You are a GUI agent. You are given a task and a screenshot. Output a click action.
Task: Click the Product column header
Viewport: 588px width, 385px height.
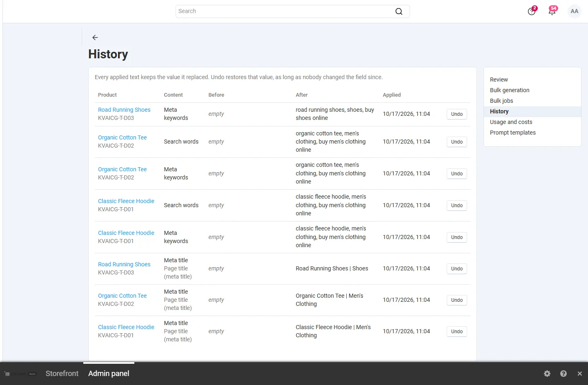pos(107,95)
